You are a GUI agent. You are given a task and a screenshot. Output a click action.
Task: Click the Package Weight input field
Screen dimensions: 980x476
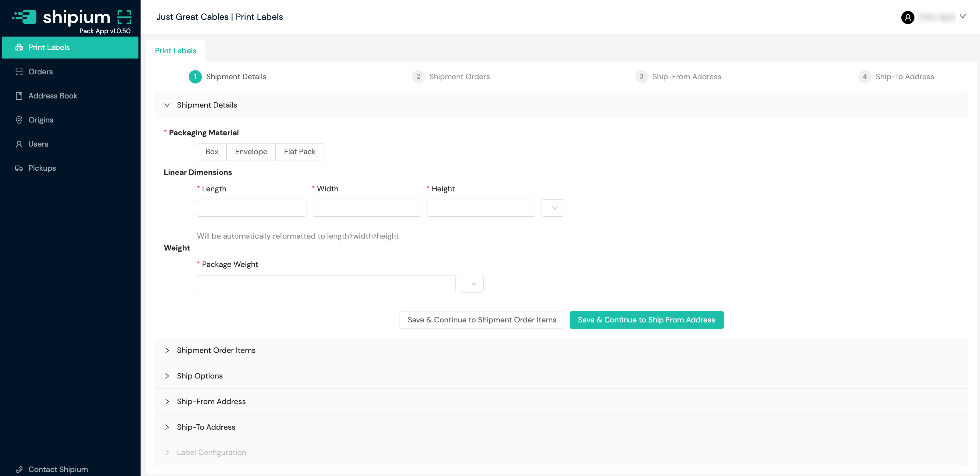pos(326,284)
